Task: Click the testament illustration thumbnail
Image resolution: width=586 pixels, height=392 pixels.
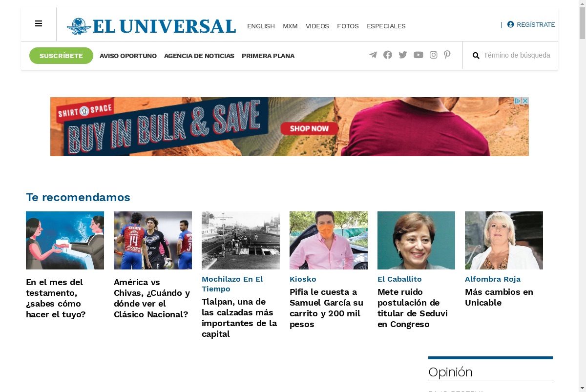Action: click(x=65, y=240)
